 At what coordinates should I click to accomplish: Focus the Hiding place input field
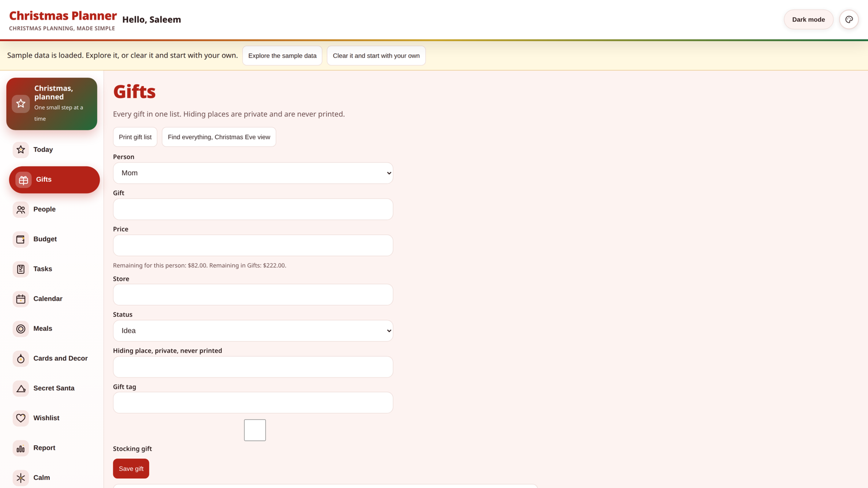coord(253,367)
